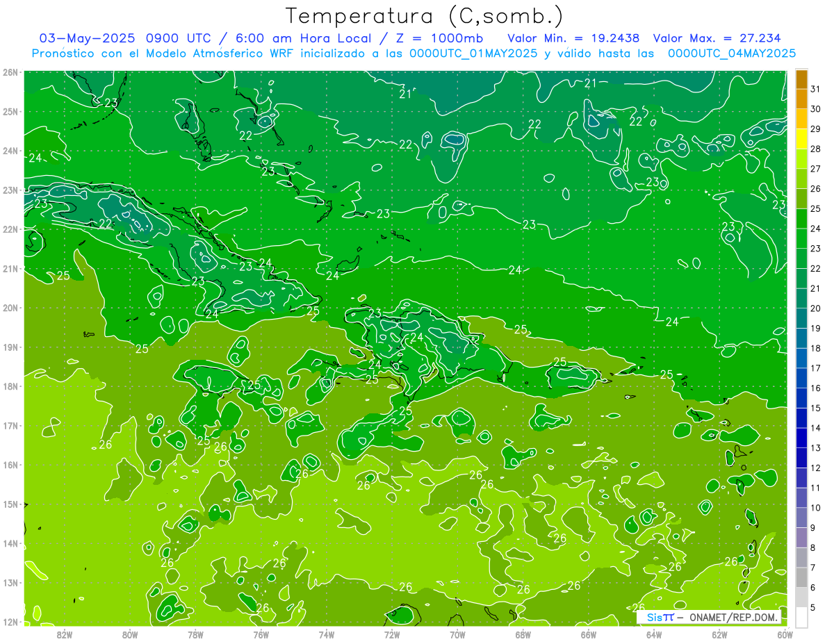Click the '20N' latitude axis label
The width and height of the screenshot is (834, 644).
pyautogui.click(x=10, y=308)
